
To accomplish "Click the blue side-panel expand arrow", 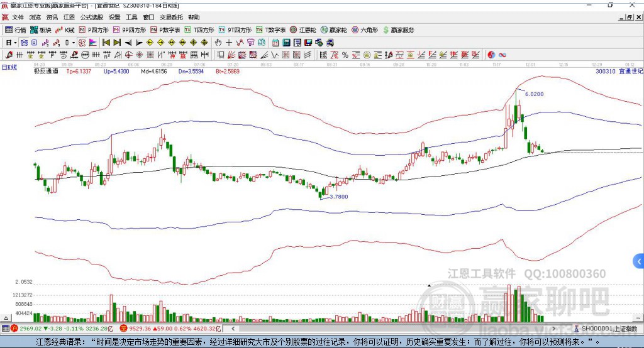I will [x=639, y=261].
